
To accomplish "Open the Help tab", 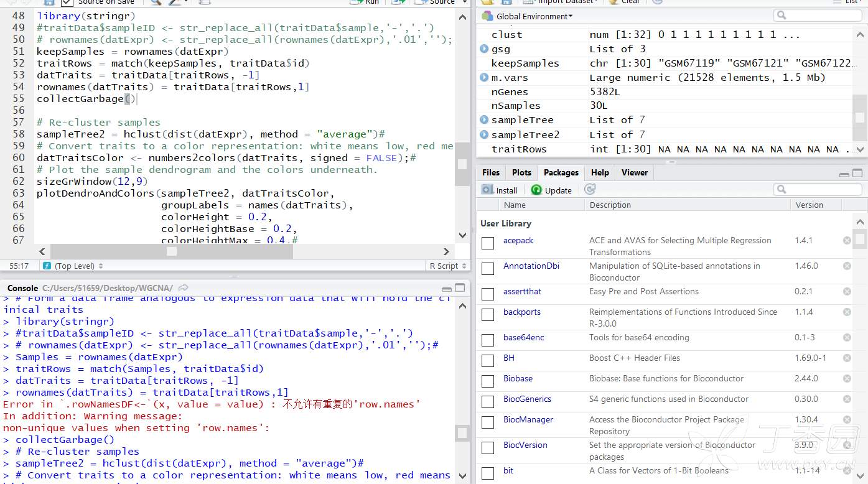I will tap(600, 172).
